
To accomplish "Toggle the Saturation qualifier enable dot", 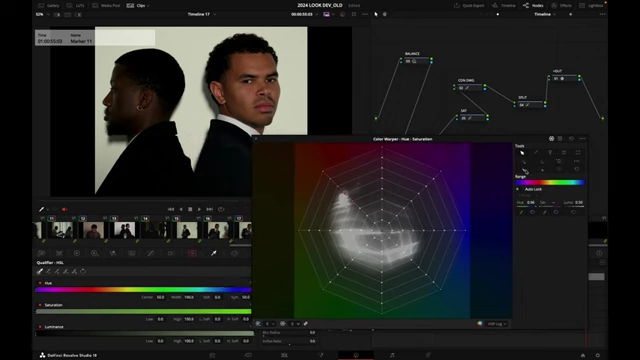I will click(40, 305).
